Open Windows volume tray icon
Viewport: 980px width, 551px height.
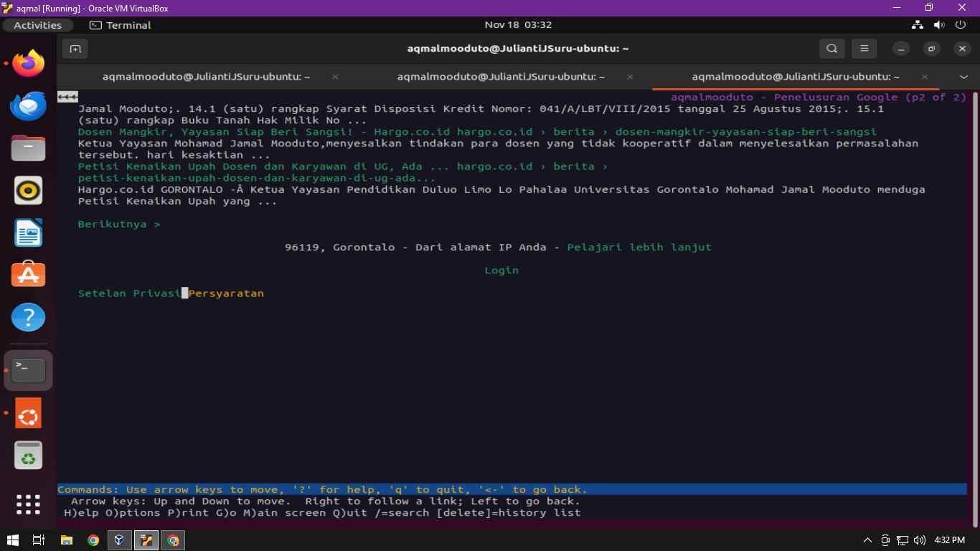click(x=920, y=540)
